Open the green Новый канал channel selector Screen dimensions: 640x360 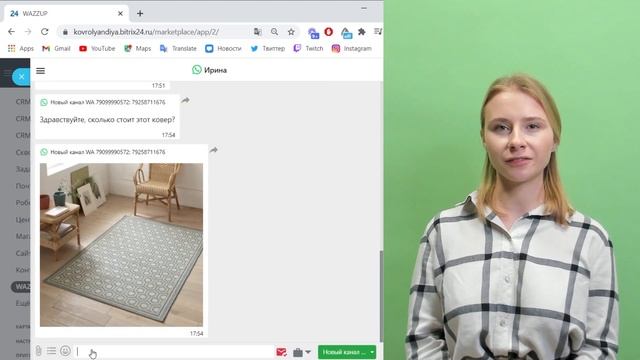coord(347,352)
